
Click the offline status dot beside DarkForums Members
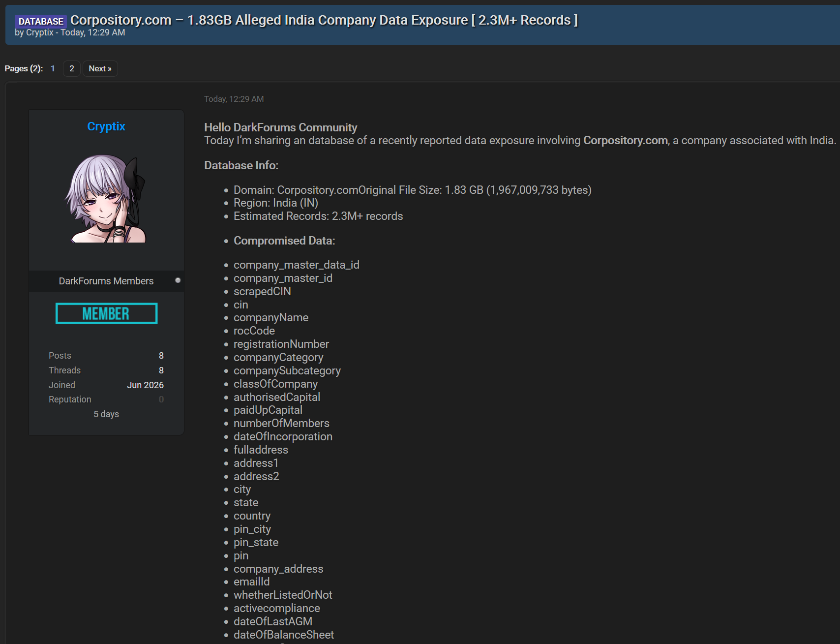click(x=178, y=280)
